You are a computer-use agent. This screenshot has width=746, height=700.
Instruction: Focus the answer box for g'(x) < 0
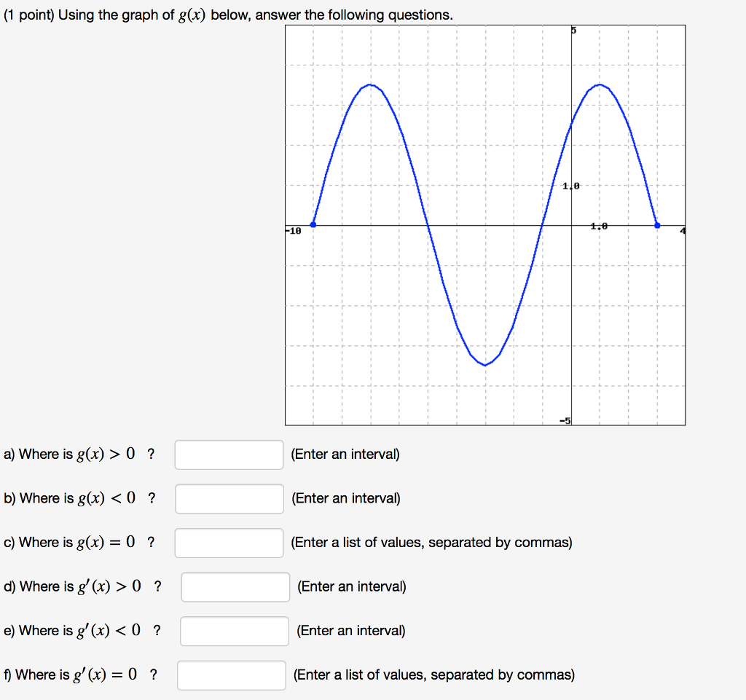click(x=235, y=631)
